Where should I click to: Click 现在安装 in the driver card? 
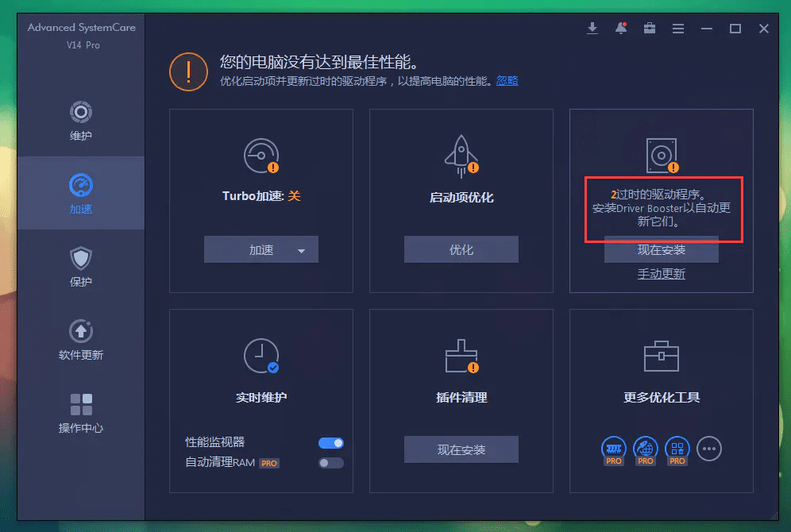tap(662, 251)
